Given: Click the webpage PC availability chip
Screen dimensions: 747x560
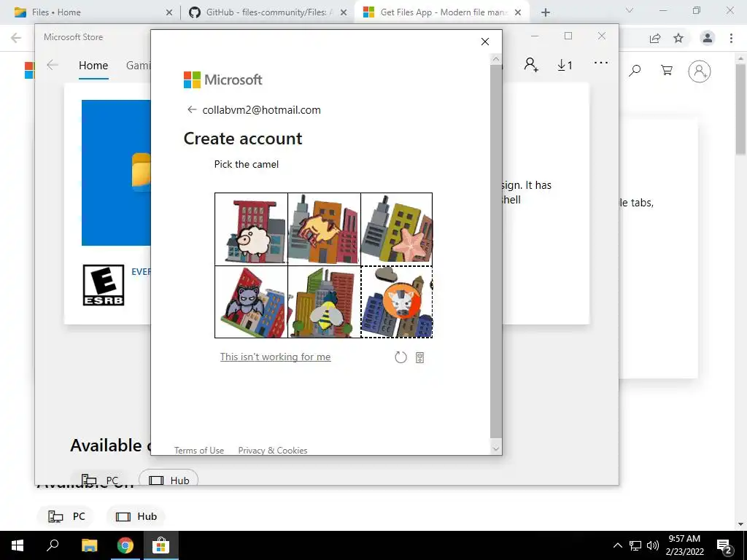Looking at the screenshot, I should point(66,516).
